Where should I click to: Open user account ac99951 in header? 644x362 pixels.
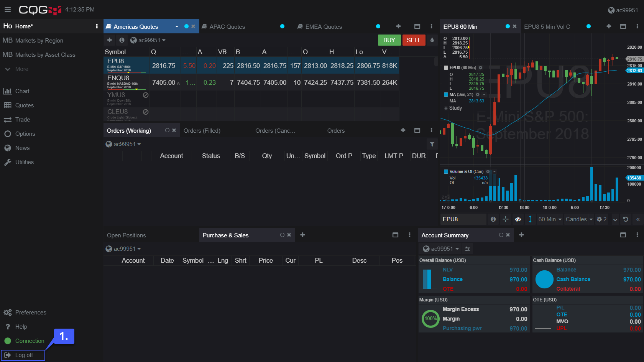623,10
